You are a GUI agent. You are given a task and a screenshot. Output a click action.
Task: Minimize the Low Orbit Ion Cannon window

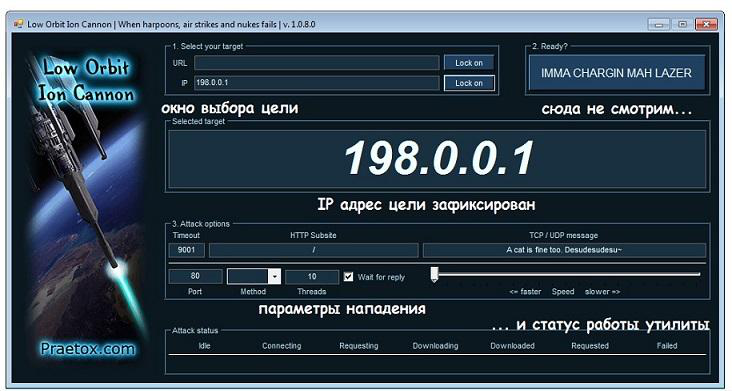[x=659, y=24]
